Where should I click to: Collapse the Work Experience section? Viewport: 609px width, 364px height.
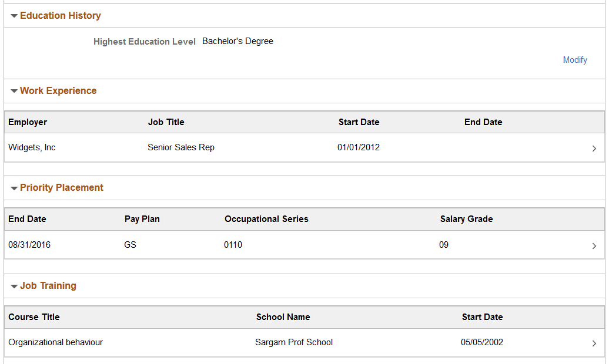click(x=14, y=91)
